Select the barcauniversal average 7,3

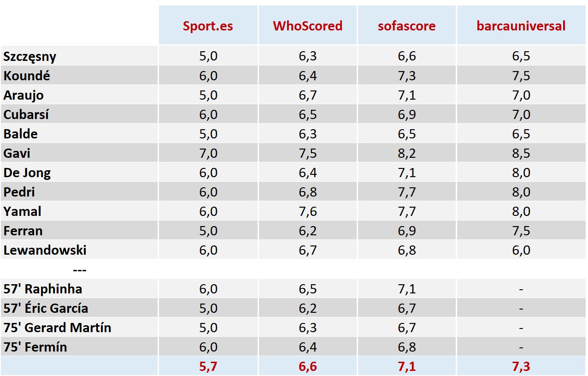tap(521, 366)
